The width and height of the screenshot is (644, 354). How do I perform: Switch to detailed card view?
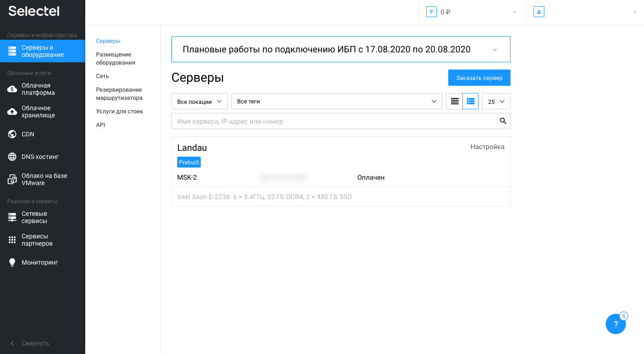coord(470,101)
